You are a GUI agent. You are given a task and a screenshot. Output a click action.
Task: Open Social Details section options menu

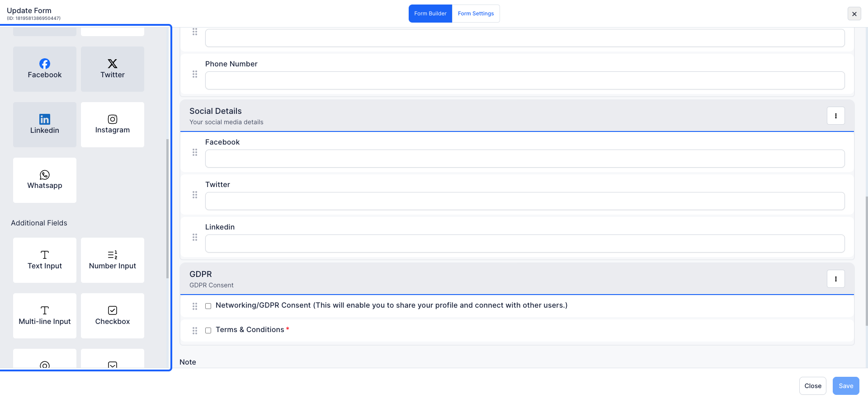point(836,116)
